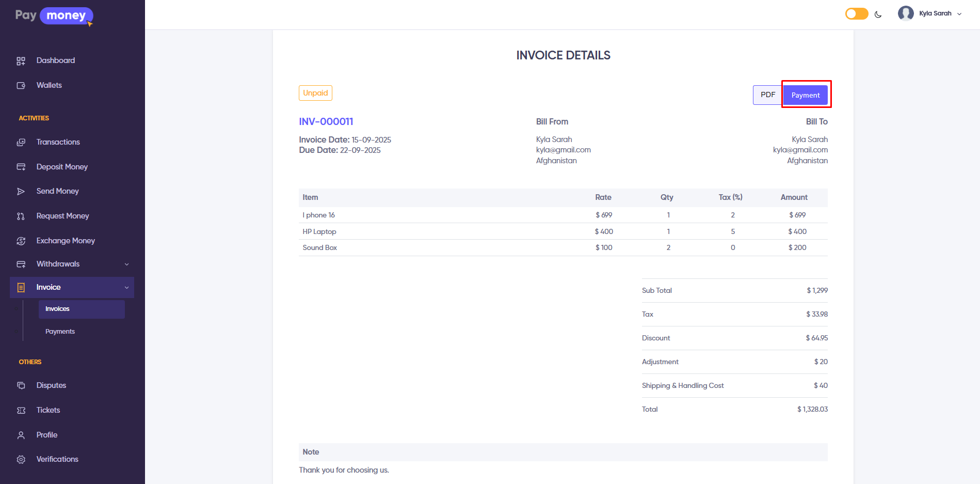Open the Kyla Sarah account dropdown

click(939, 13)
